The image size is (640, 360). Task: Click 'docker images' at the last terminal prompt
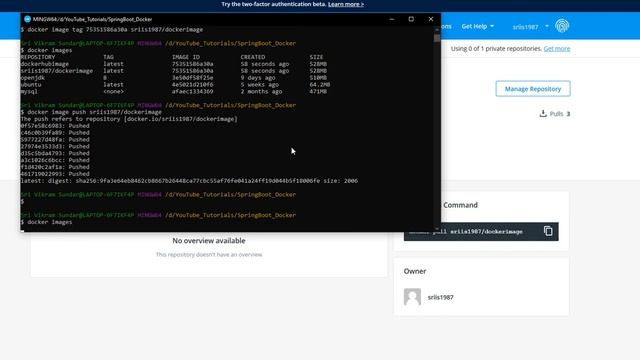(x=49, y=222)
